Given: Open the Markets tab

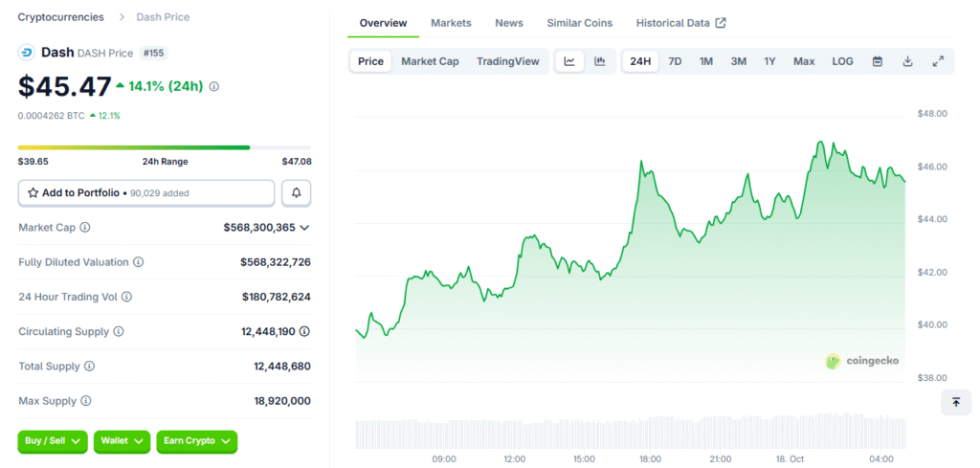Looking at the screenshot, I should [452, 23].
